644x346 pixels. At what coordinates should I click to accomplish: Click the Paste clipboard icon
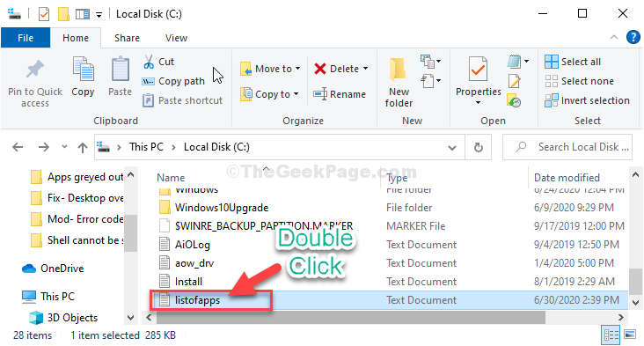[120, 69]
